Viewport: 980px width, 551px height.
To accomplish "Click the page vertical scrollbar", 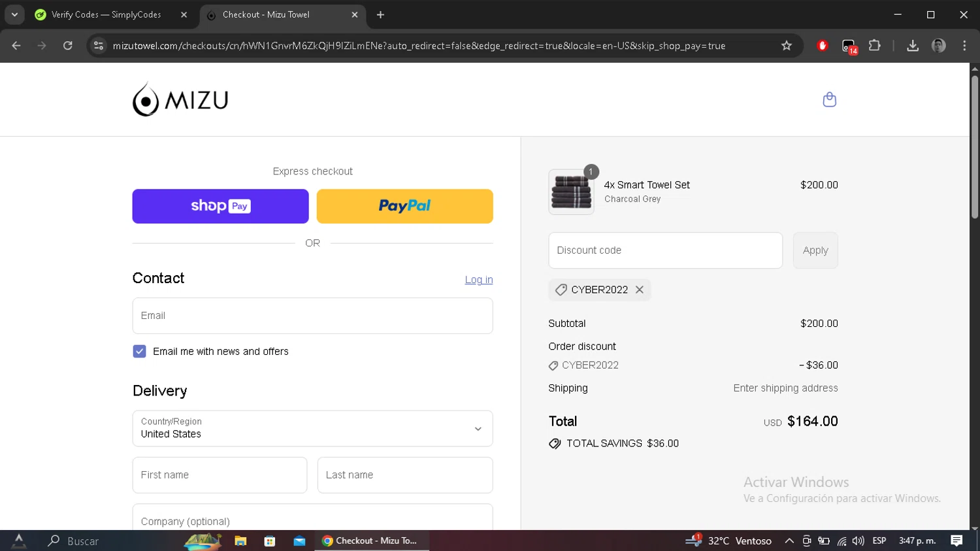I will 975,147.
